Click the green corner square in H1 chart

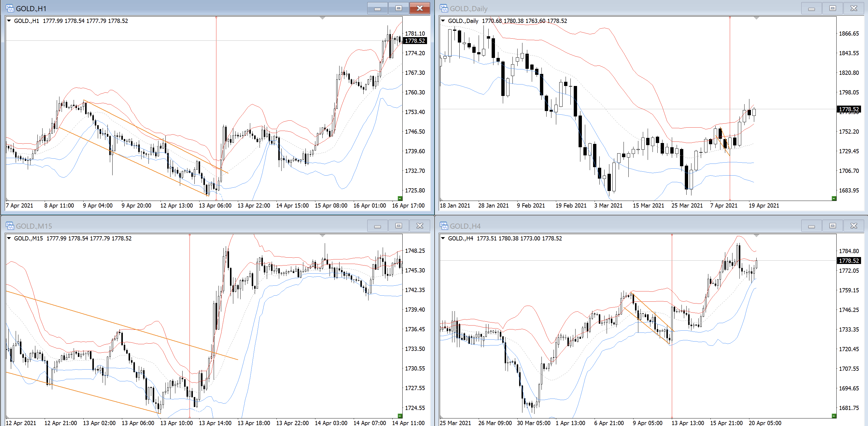pos(400,198)
